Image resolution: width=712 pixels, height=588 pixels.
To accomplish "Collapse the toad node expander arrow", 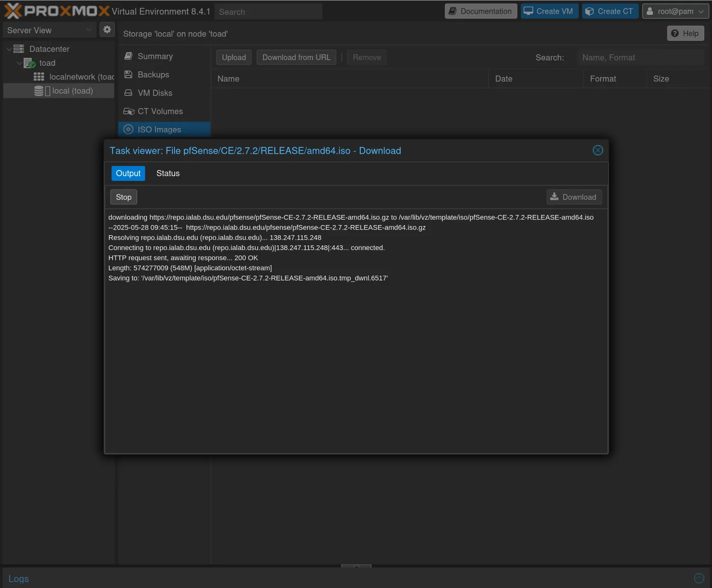I will coord(19,63).
